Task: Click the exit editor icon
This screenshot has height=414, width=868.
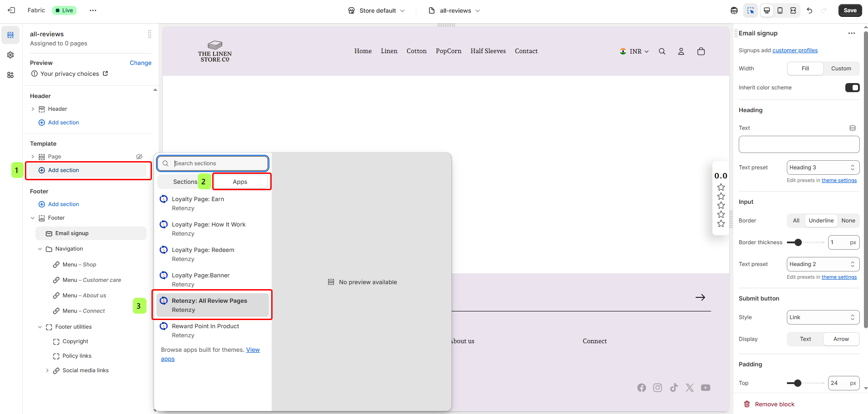Action: (11, 10)
